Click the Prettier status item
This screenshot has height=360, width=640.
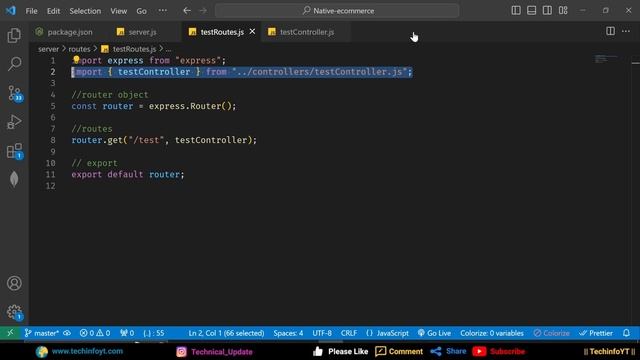pyautogui.click(x=596, y=333)
